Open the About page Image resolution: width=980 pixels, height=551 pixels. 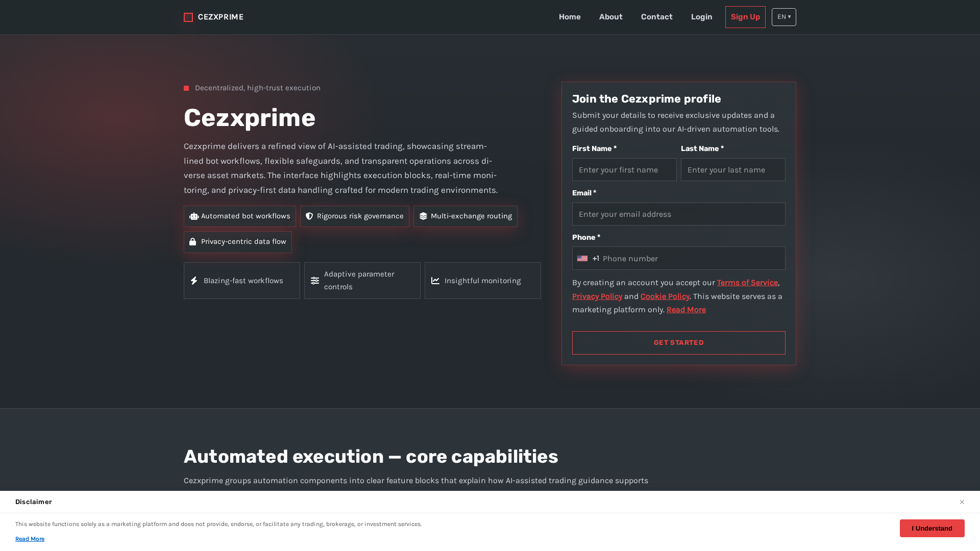tap(611, 17)
